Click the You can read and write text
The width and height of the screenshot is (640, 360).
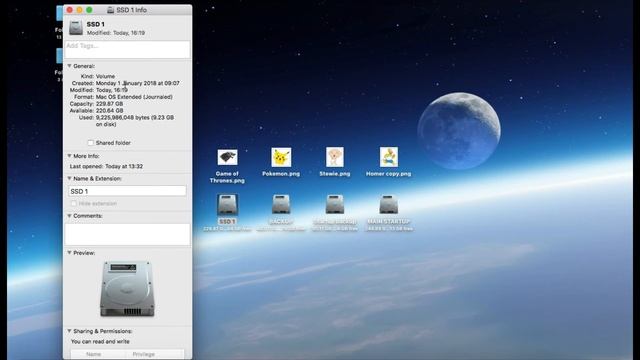coord(100,342)
